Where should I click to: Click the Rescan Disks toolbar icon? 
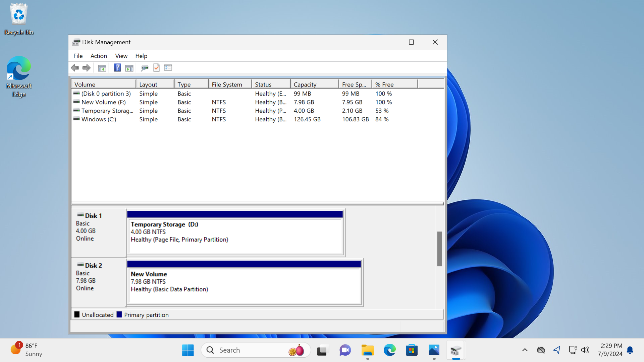145,68
